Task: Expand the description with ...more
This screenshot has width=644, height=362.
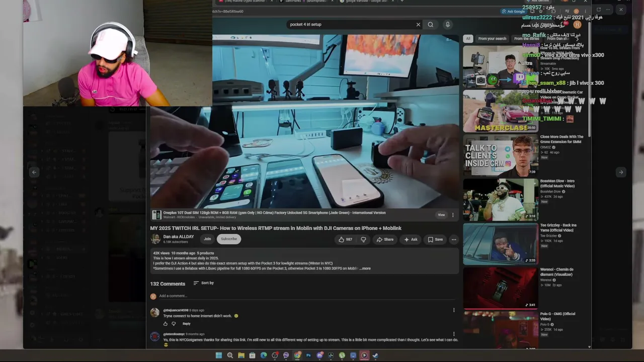Action: tap(365, 268)
